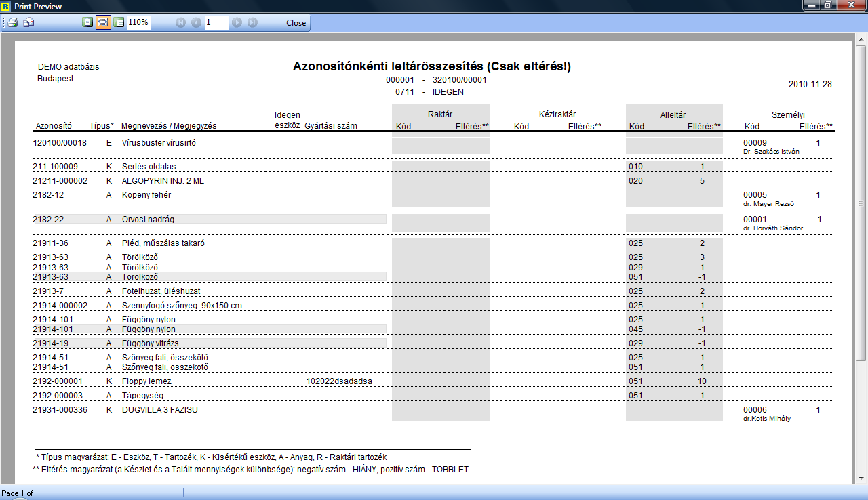Click 'Floppy lemez' item name
868x500 pixels.
pyautogui.click(x=146, y=381)
